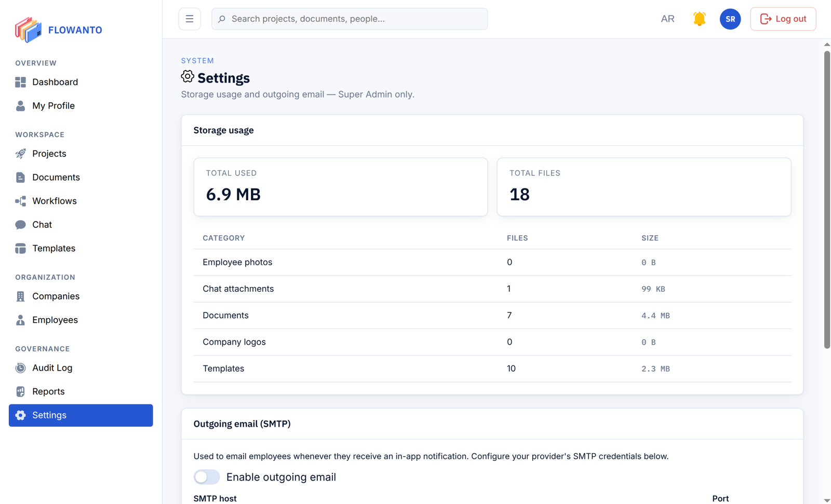Open Employees in the sidebar

81,320
